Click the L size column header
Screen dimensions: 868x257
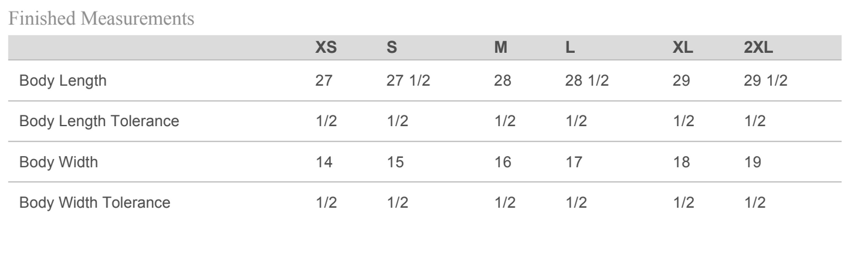tap(569, 48)
